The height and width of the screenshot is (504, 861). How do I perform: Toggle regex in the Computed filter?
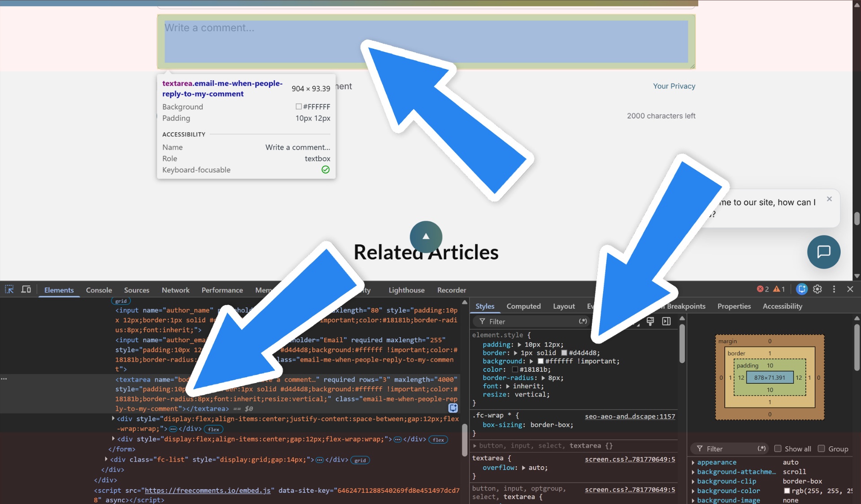point(761,448)
